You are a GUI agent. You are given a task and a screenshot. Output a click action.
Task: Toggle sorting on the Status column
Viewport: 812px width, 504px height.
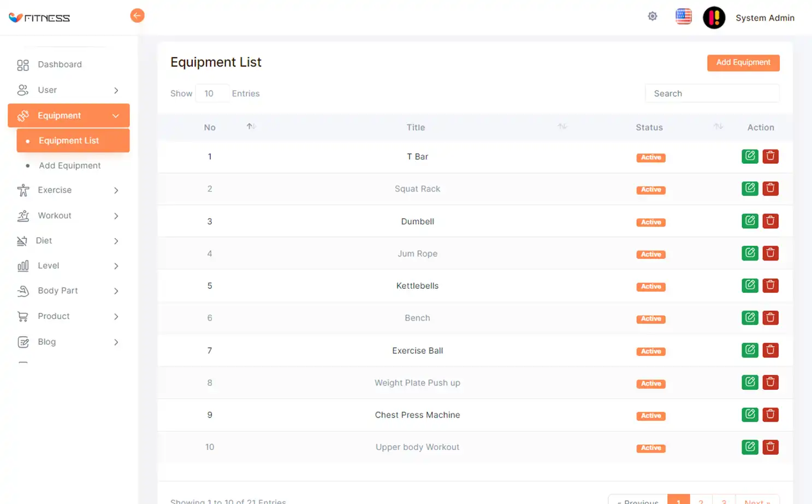coord(718,127)
